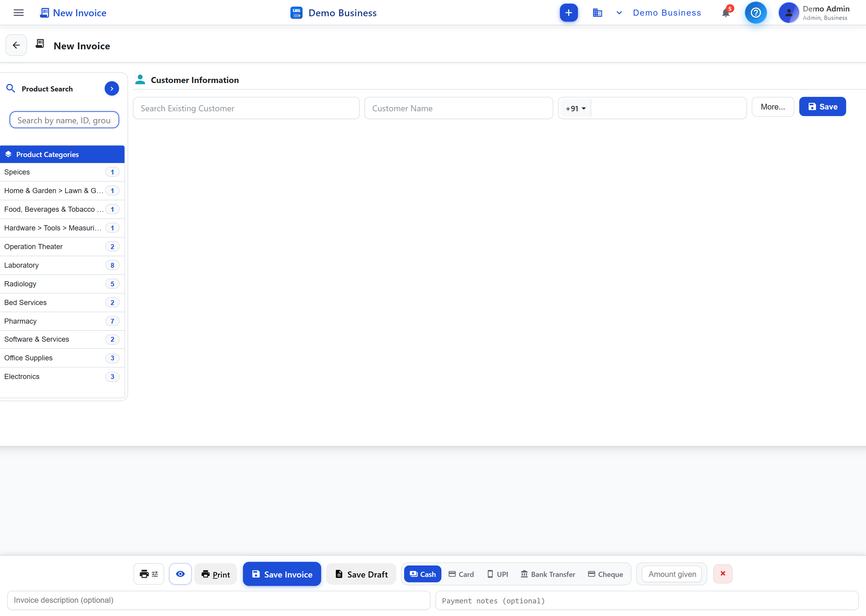
Task: Click the Product Categories layers icon
Action: coord(8,154)
